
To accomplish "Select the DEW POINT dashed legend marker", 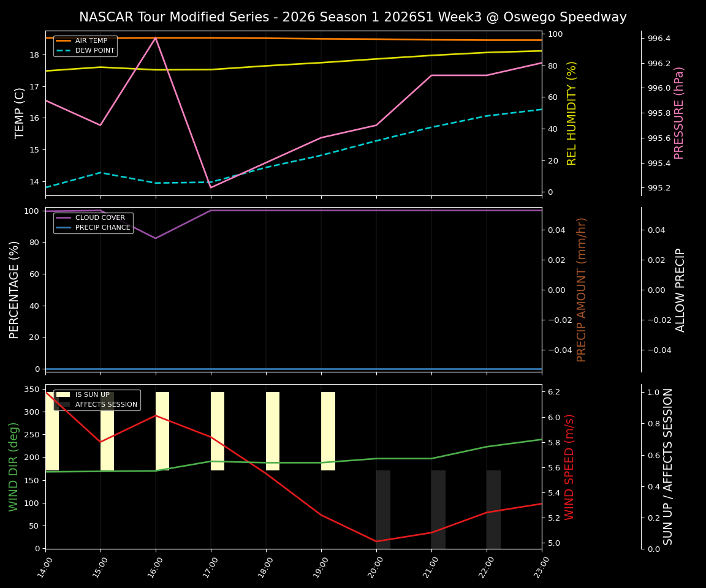I will [64, 50].
